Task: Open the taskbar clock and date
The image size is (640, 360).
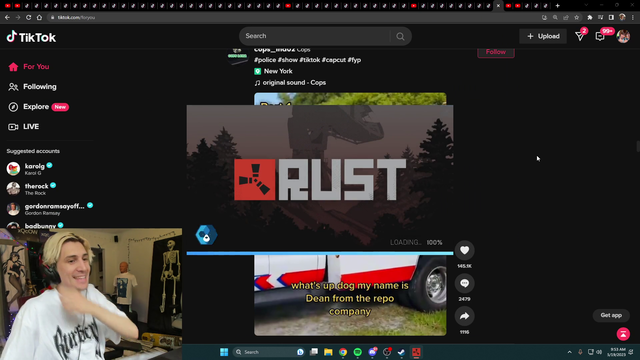Action: coord(616,352)
